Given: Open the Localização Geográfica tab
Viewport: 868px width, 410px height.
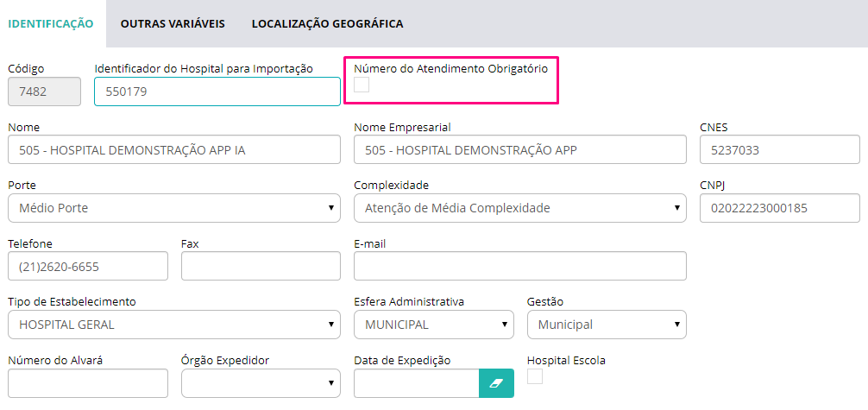Looking at the screenshot, I should click(327, 24).
